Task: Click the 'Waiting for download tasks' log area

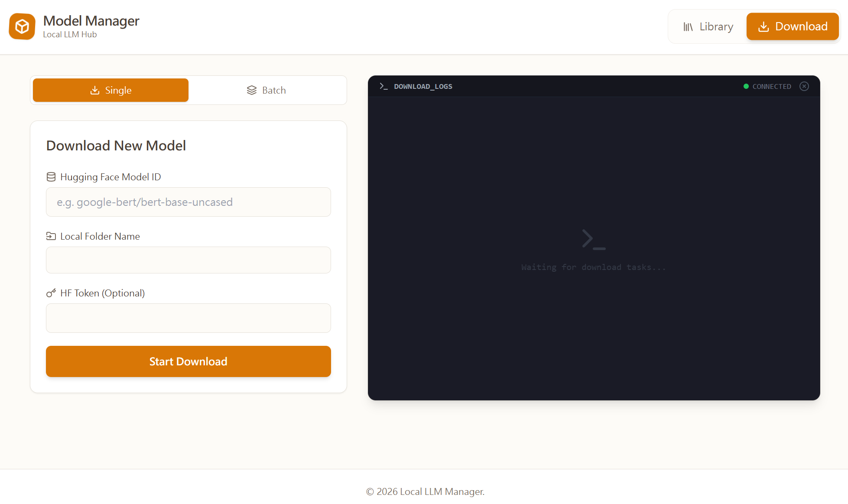Action: point(593,267)
